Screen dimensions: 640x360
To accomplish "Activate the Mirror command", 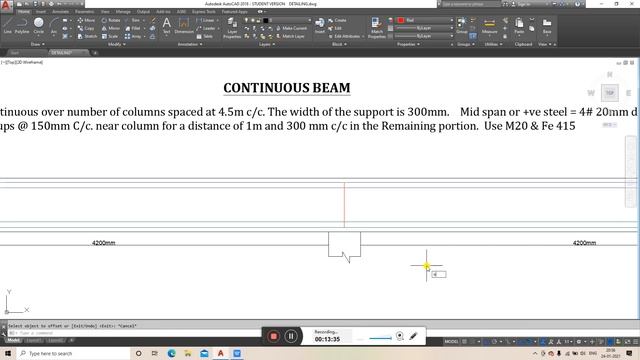I will click(111, 28).
